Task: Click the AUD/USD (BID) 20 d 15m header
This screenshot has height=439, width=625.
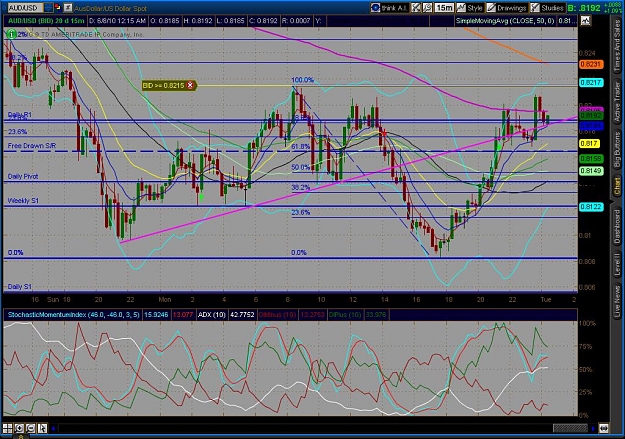Action: pyautogui.click(x=46, y=21)
